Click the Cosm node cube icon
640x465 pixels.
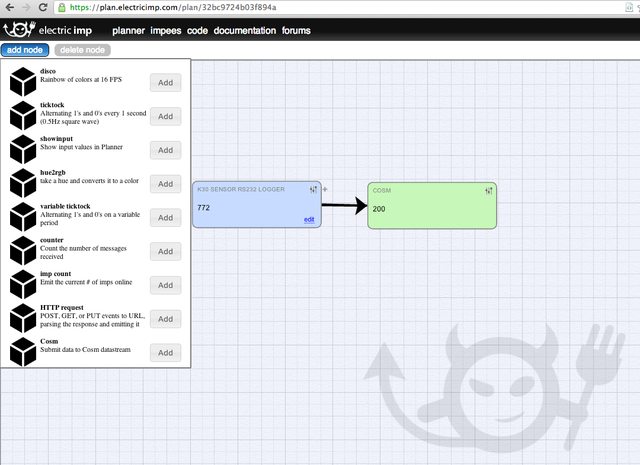point(23,352)
